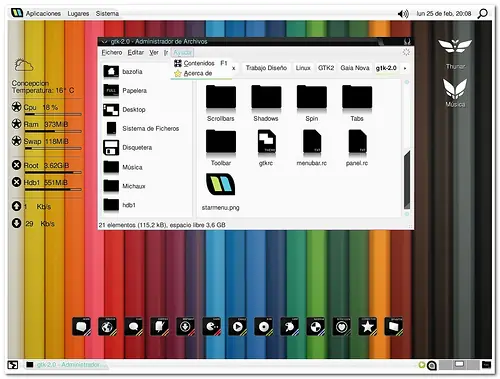This screenshot has height=379, width=500.
Task: Click the scrollbar up arrow in file view
Action: pyautogui.click(x=407, y=82)
